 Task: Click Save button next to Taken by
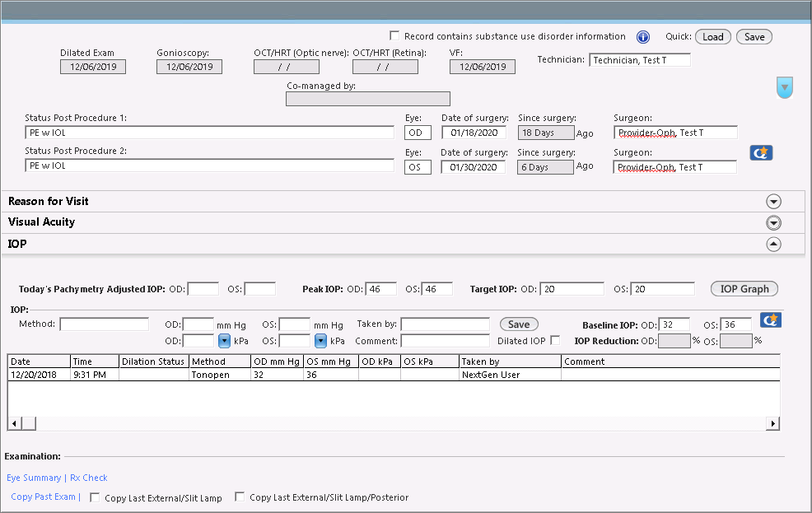[x=519, y=324]
